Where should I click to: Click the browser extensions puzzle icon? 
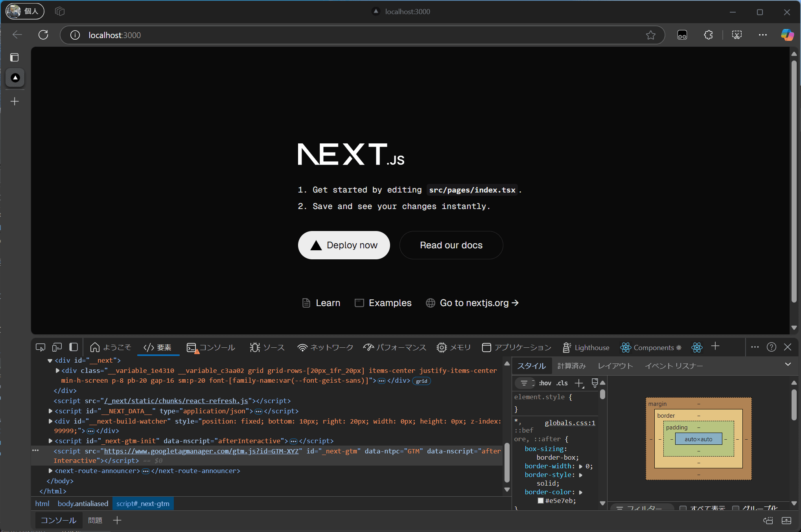(x=708, y=35)
